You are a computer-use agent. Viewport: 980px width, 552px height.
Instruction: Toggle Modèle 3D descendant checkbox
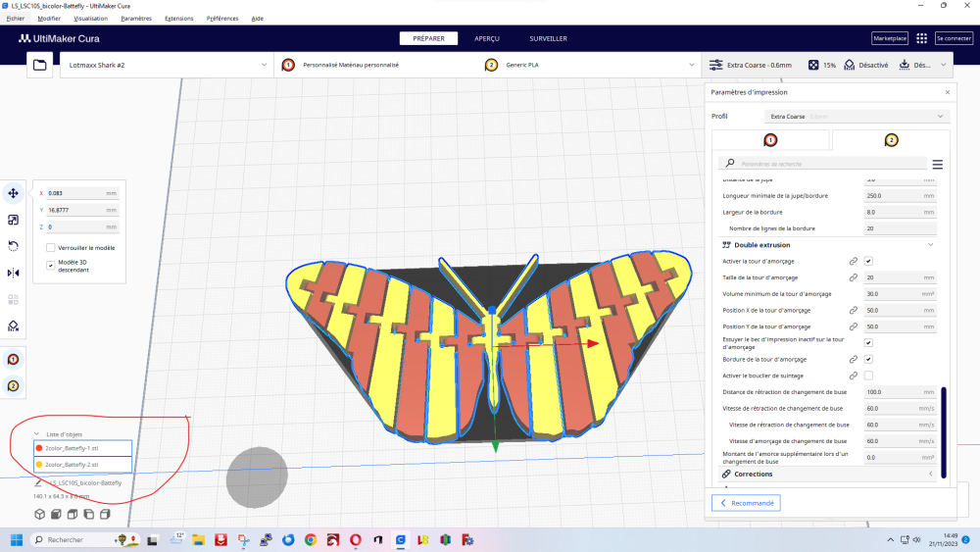[x=51, y=265]
